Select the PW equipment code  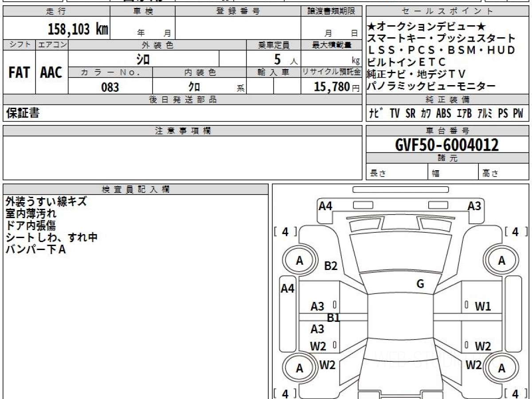pyautogui.click(x=518, y=113)
